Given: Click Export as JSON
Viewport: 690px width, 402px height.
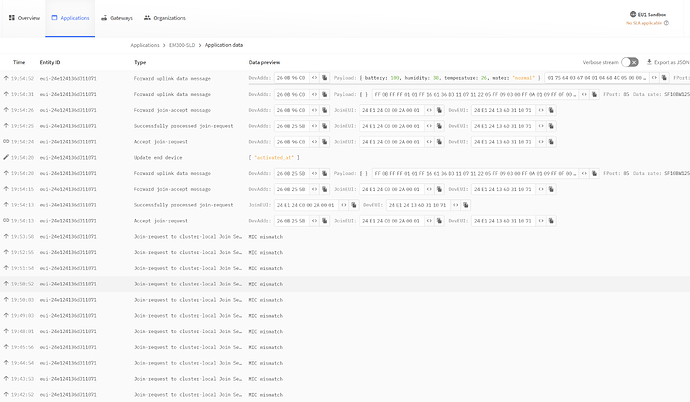Looking at the screenshot, I should (668, 62).
